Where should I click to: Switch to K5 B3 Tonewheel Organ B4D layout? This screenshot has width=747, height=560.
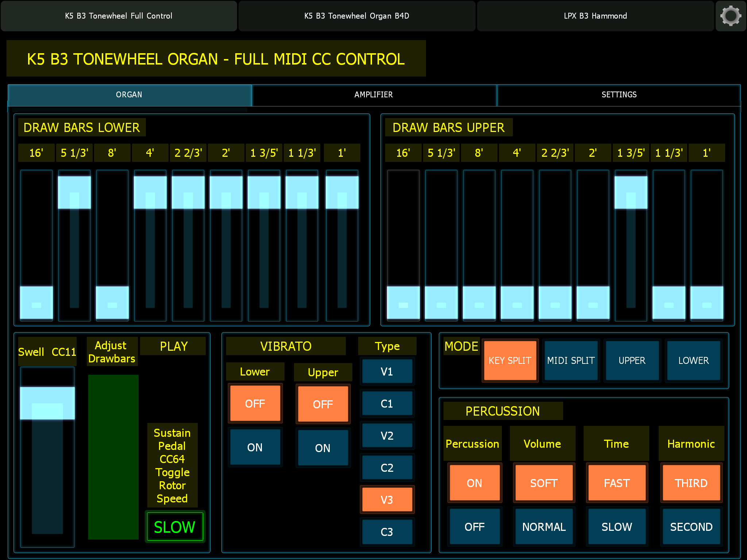pyautogui.click(x=357, y=16)
